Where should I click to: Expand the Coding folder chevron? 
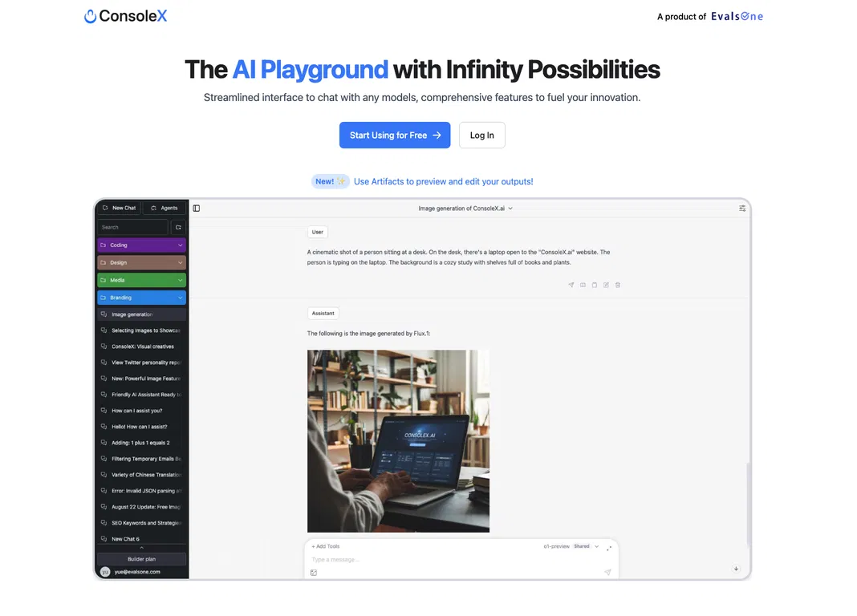180,245
